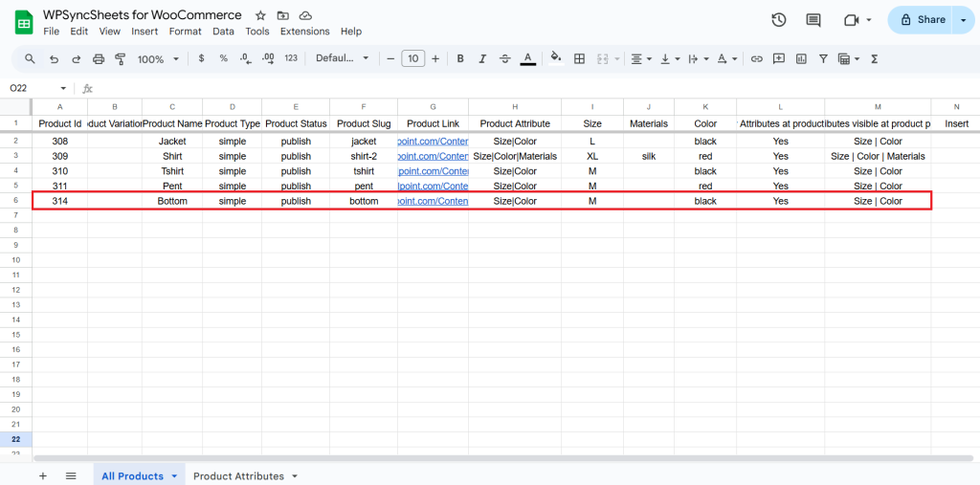
Task: Redo the last action
Action: click(x=77, y=58)
